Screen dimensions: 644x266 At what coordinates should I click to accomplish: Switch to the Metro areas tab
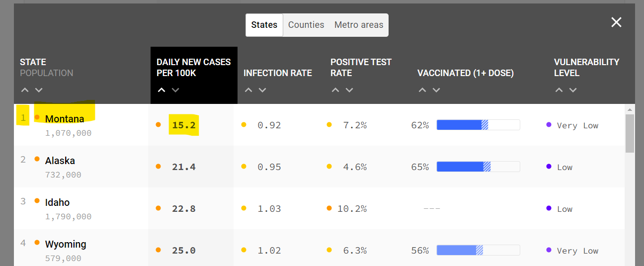(359, 25)
